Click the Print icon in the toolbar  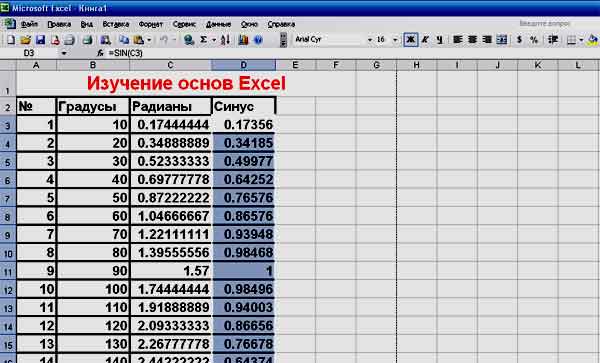69,39
